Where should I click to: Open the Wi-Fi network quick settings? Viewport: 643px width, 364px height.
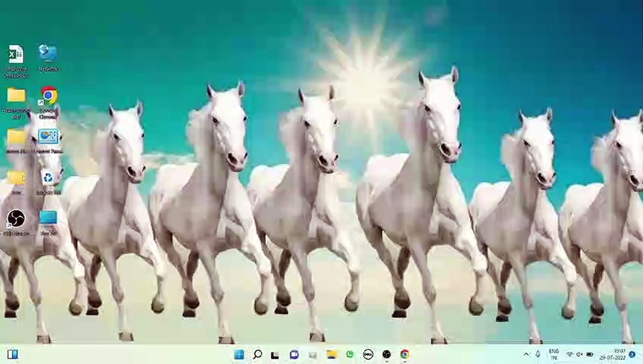(x=570, y=354)
